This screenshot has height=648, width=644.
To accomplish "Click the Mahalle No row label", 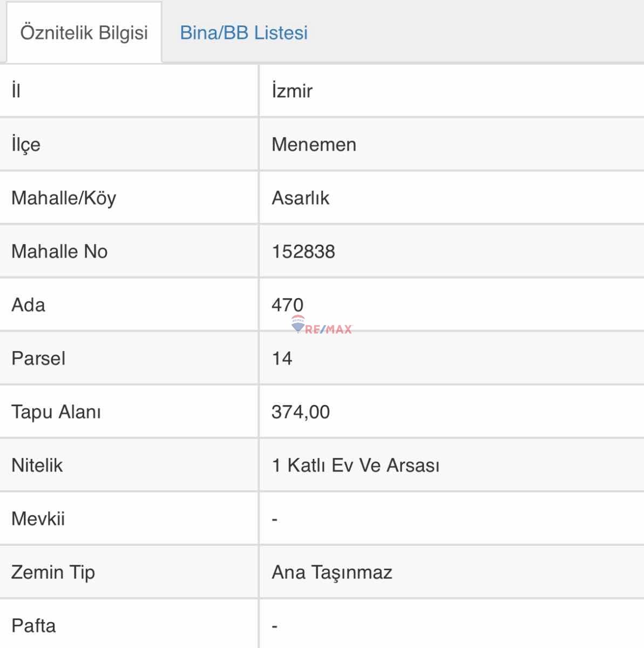I will [59, 251].
